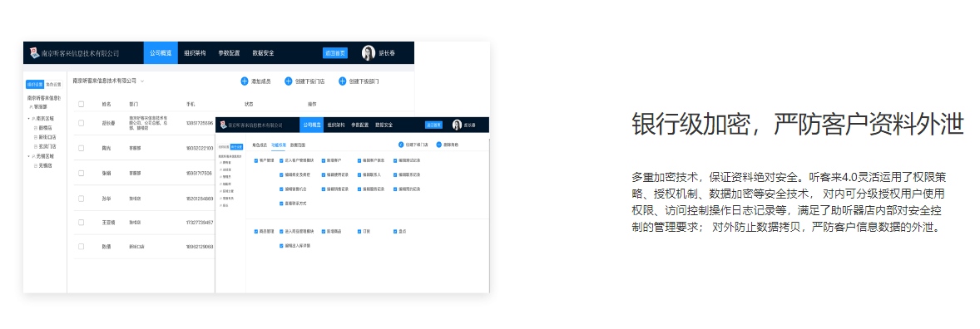The width and height of the screenshot is (980, 329).
Task: Click the store icon beside 无锡店
Action: tap(35, 165)
